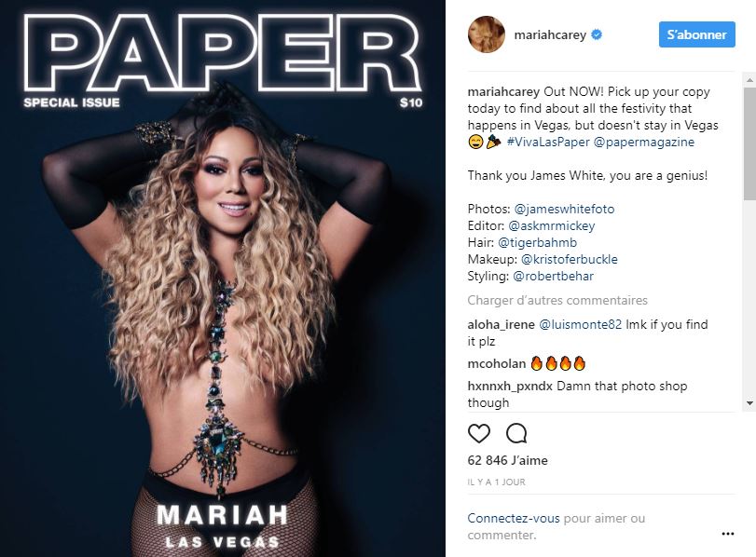Click the scrollbar down arrow in comments
Viewport: 756px width, 557px height.
(x=749, y=402)
